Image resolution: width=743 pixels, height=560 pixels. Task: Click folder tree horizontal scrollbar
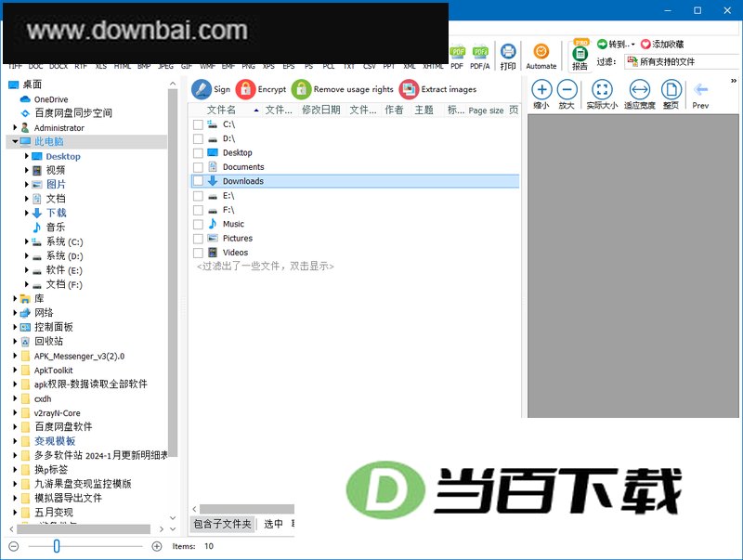[x=84, y=528]
